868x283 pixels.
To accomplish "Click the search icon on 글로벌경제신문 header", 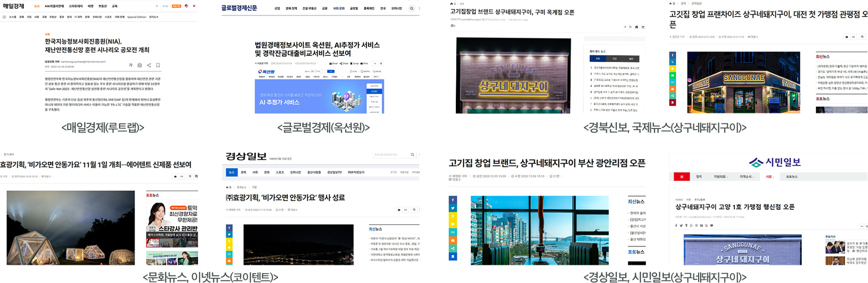I will (412, 8).
